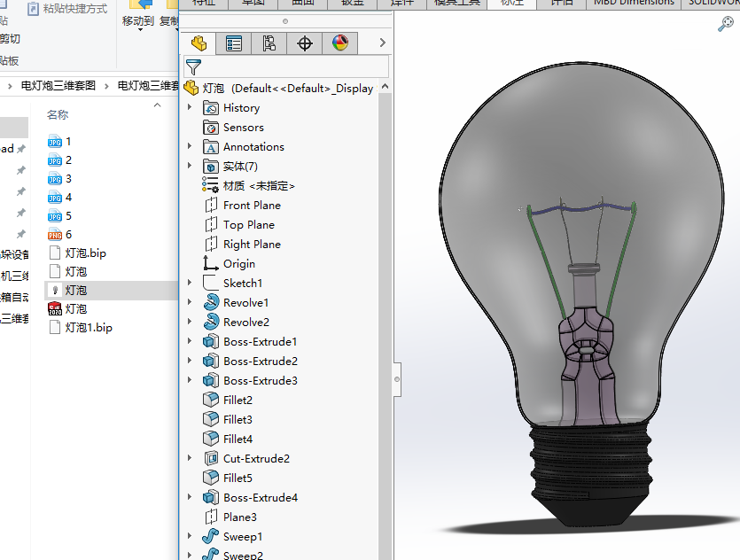This screenshot has height=560, width=740.
Task: Click the 材质 <未指定> material entry
Action: pyautogui.click(x=258, y=186)
